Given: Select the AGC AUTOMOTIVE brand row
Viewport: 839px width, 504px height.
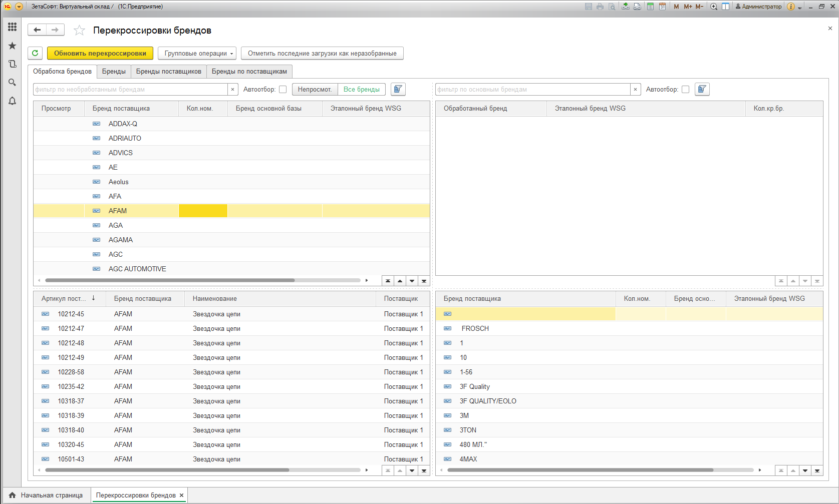Looking at the screenshot, I should (231, 269).
